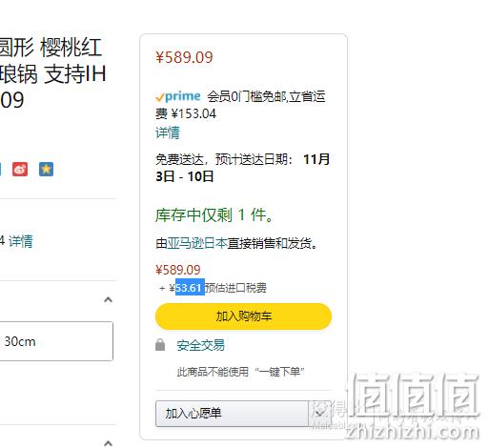Click the lower ¥589.09 price
The image size is (488, 448).
click(x=178, y=270)
